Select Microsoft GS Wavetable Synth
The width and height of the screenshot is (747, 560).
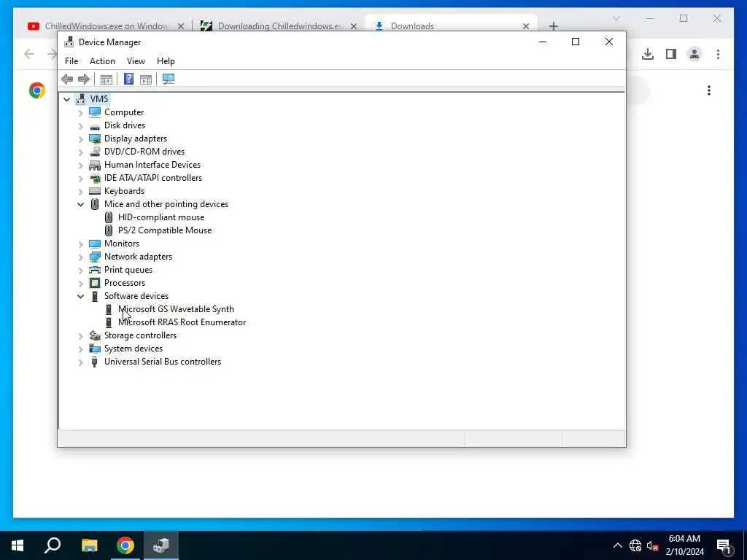(x=176, y=309)
